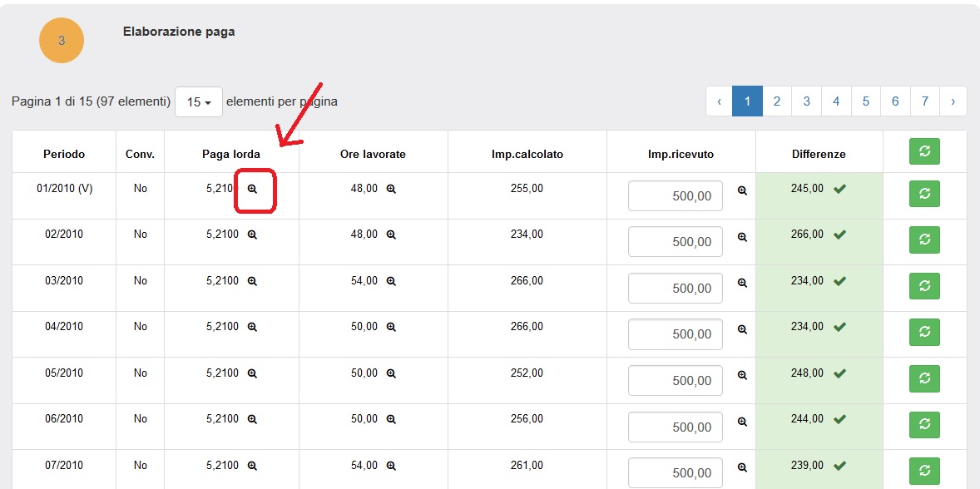
Task: Open the 15 elementi per pagina dropdown
Action: (x=199, y=102)
